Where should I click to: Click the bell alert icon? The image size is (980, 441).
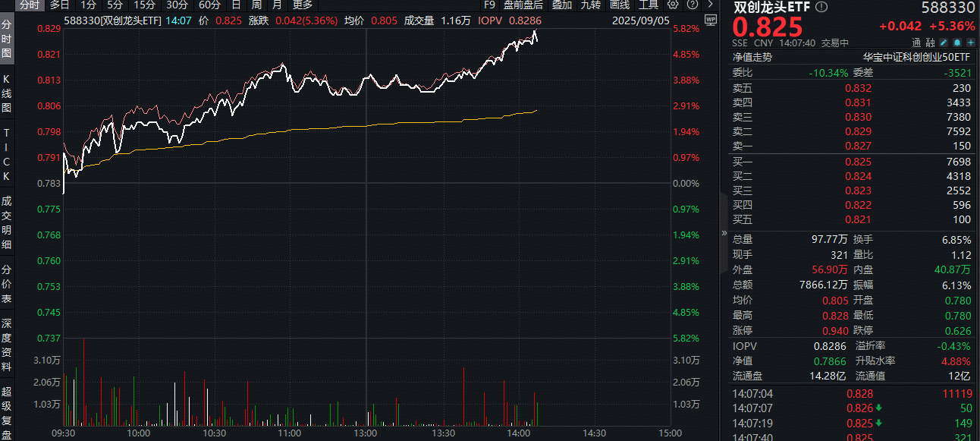pyautogui.click(x=957, y=43)
